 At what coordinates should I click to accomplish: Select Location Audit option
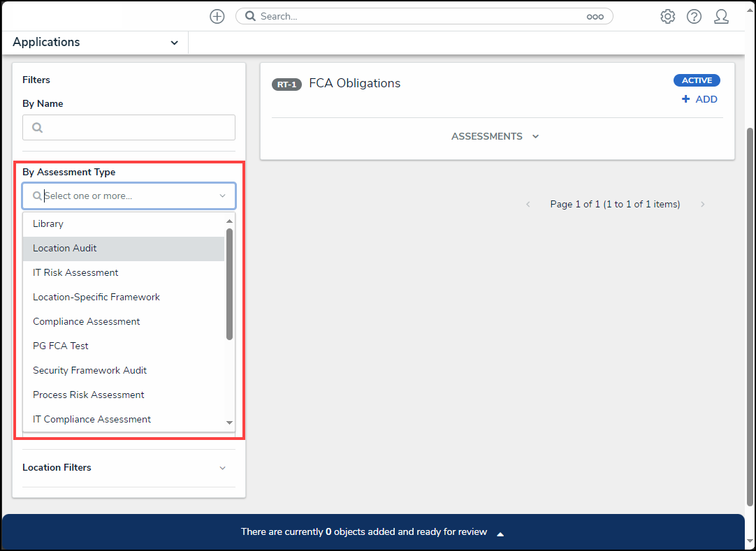click(x=65, y=249)
